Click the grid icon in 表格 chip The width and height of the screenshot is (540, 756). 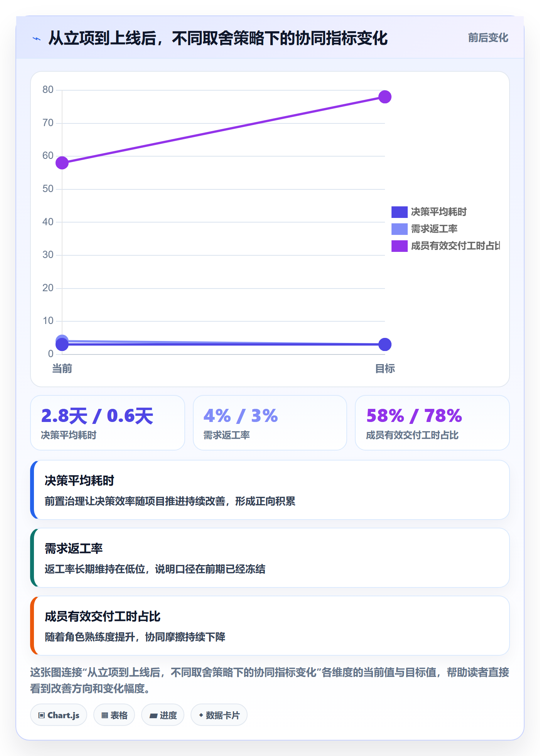pos(105,715)
